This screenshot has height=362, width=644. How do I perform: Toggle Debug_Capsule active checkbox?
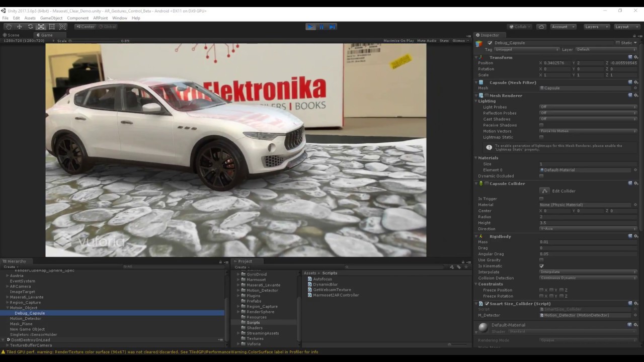[490, 43]
